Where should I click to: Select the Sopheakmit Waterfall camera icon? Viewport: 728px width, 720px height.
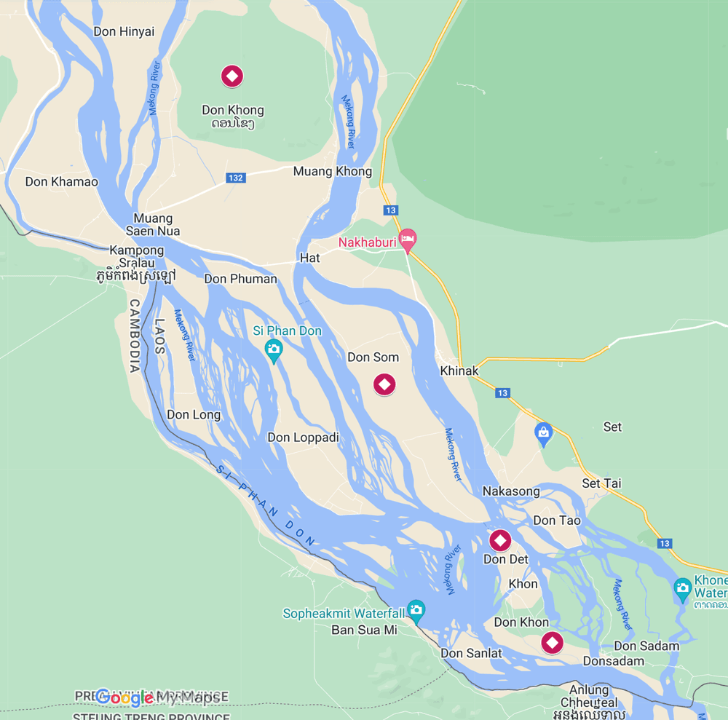(416, 612)
